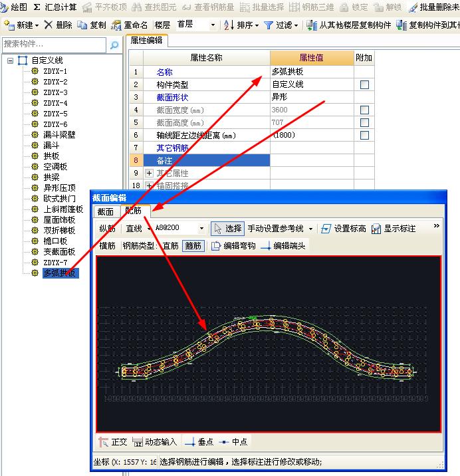Image resolution: width=460 pixels, height=476 pixels.
Task: Select ZDYX-1 in component tree
Action: [x=55, y=71]
